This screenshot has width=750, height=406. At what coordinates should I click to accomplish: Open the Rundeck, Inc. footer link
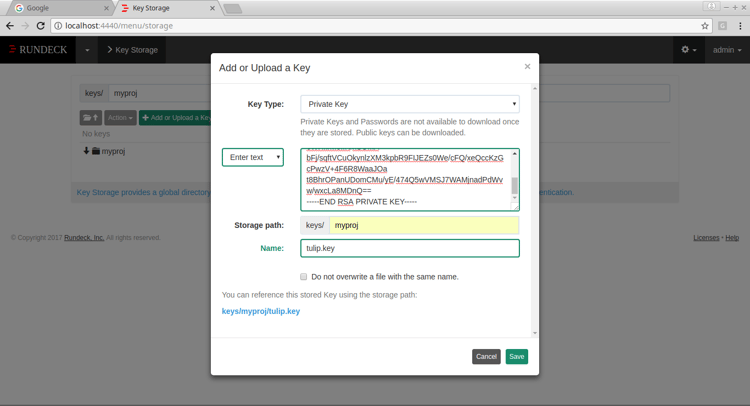click(84, 238)
